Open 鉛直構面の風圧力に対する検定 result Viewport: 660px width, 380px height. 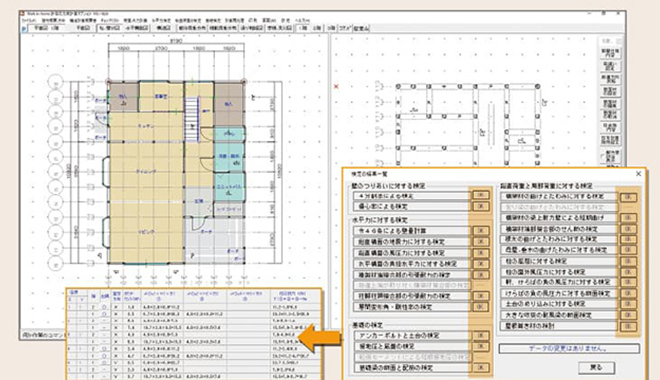point(412,253)
